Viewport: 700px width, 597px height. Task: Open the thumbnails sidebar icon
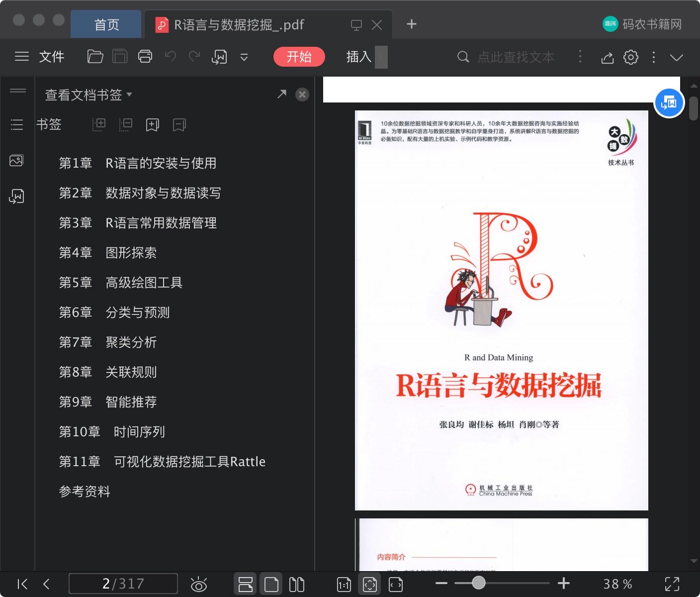pos(16,160)
